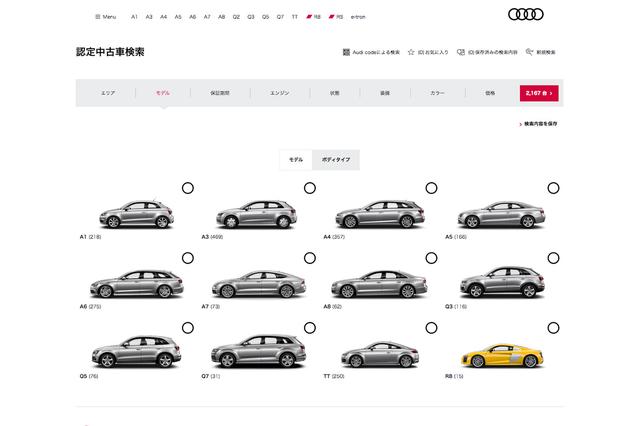This screenshot has height=426, width=640.
Task: Click the A1 model label text
Action: coord(90,237)
